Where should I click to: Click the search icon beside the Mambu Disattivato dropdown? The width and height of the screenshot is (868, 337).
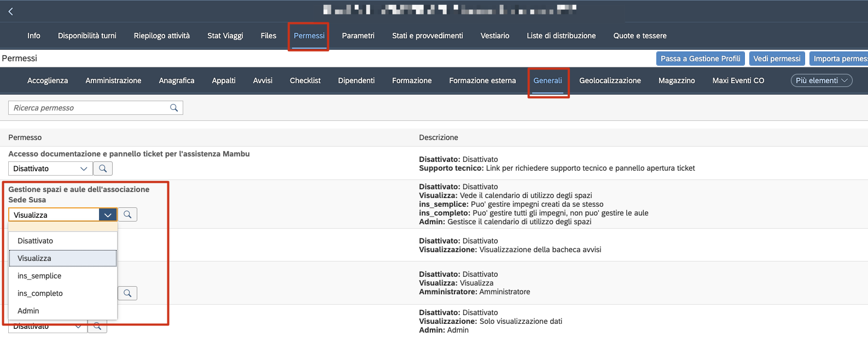pyautogui.click(x=103, y=168)
